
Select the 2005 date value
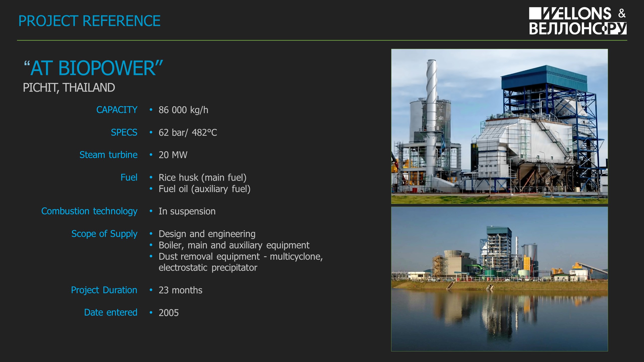pos(169,313)
